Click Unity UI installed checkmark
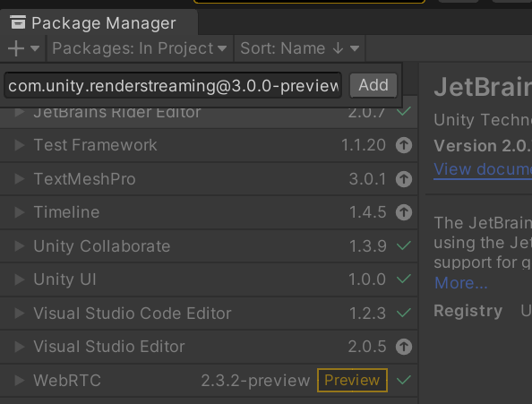This screenshot has width=532, height=404. coord(404,279)
